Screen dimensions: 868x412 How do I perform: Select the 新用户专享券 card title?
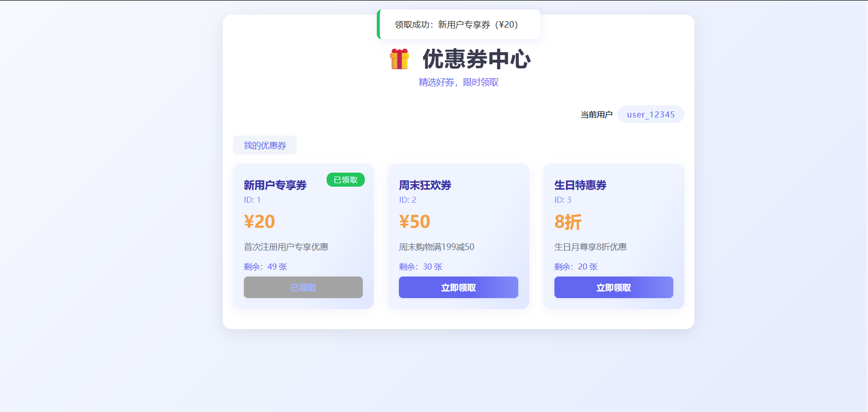(275, 185)
